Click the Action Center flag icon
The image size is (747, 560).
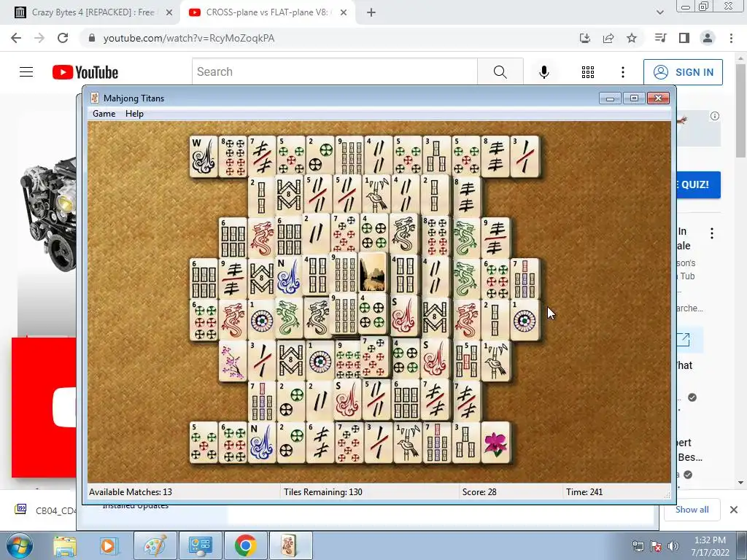[656, 546]
